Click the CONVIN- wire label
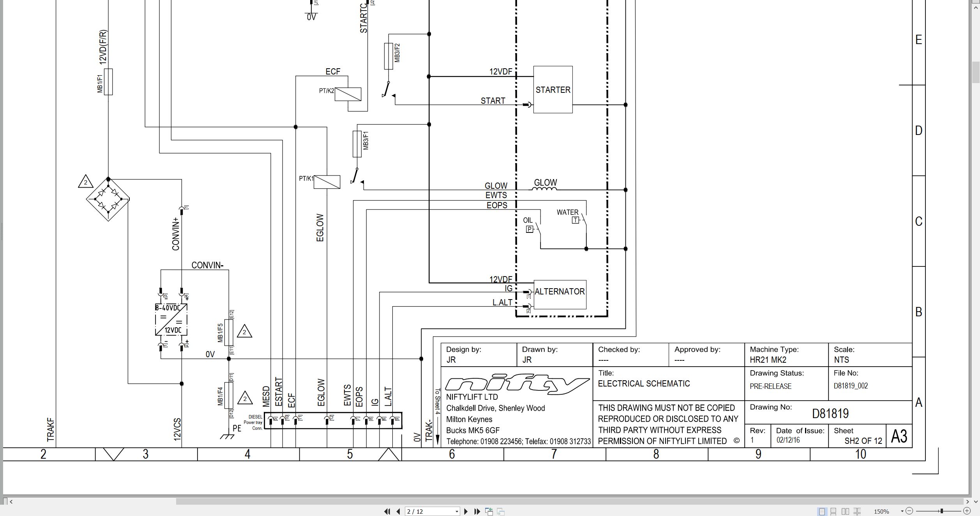 (207, 265)
